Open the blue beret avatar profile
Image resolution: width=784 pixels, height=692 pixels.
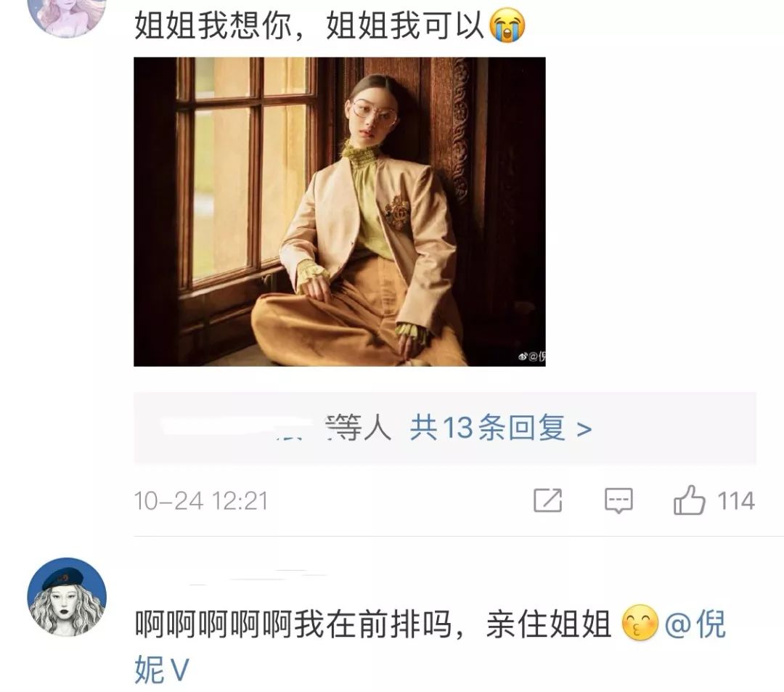point(67,597)
